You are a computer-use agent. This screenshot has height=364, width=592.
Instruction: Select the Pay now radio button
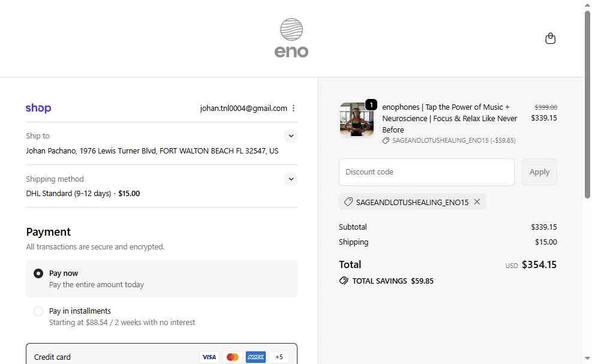pos(38,273)
